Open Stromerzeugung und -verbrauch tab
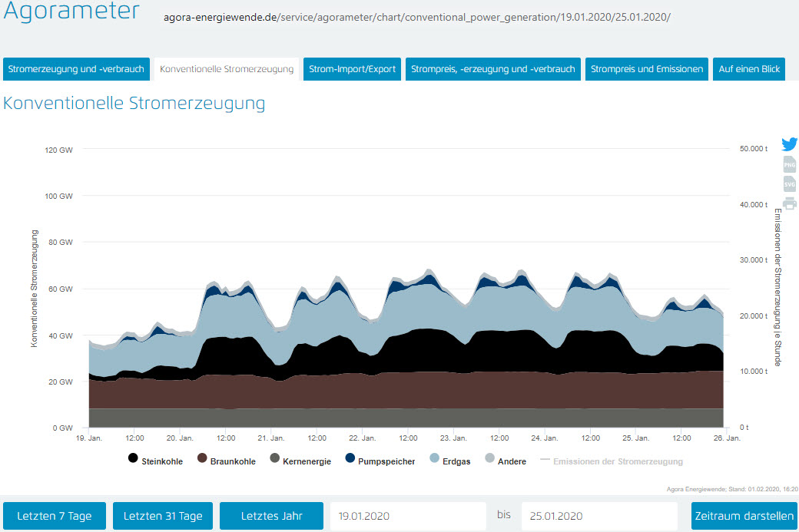This screenshot has width=799, height=532. point(77,69)
